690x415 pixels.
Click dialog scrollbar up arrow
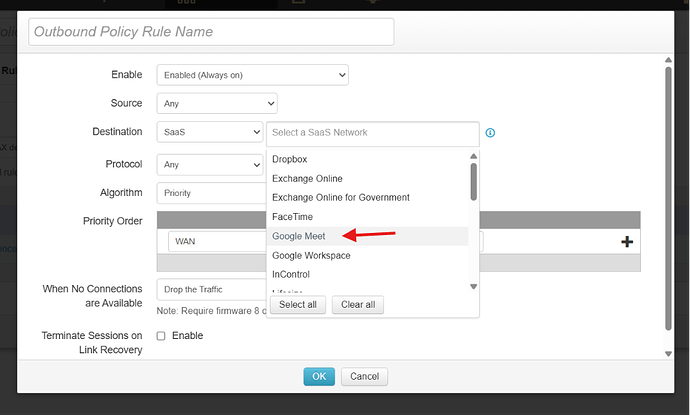click(668, 60)
